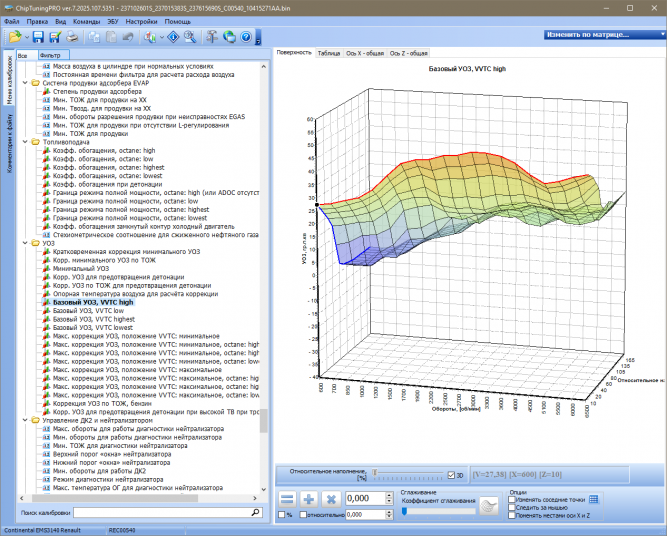The height and width of the screenshot is (536, 667).
Task: Select Базовый УОЗ, VVTC low calibration
Action: 88,311
